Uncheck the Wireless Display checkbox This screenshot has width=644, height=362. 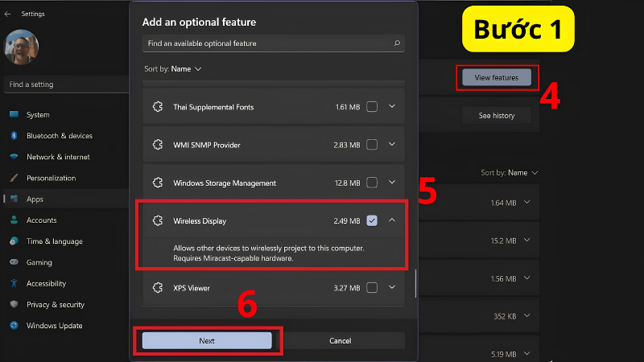(x=372, y=220)
